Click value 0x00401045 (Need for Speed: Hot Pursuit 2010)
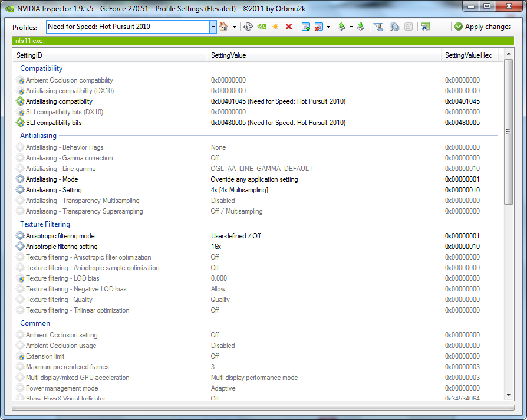The image size is (527, 420). (x=278, y=101)
